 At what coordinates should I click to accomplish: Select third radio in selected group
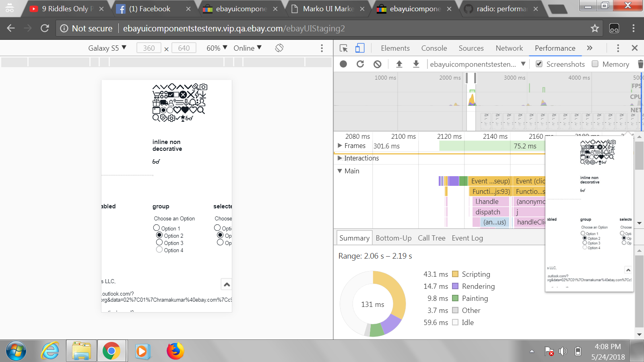pos(220,242)
